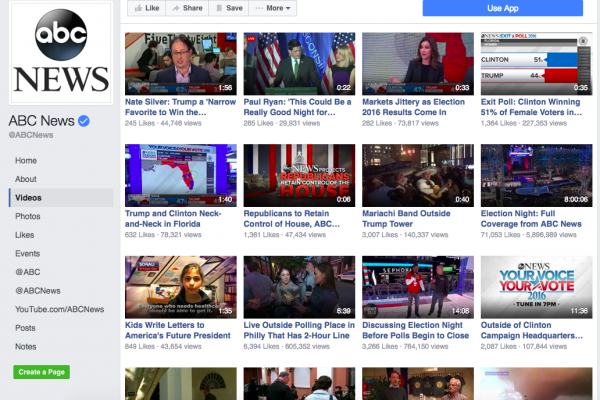This screenshot has height=400, width=600.
Task: Click the green Create a Page button
Action: point(41,372)
